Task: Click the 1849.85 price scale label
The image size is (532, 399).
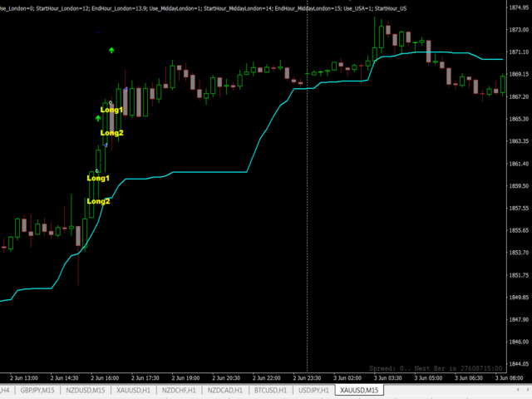Action: [519, 298]
